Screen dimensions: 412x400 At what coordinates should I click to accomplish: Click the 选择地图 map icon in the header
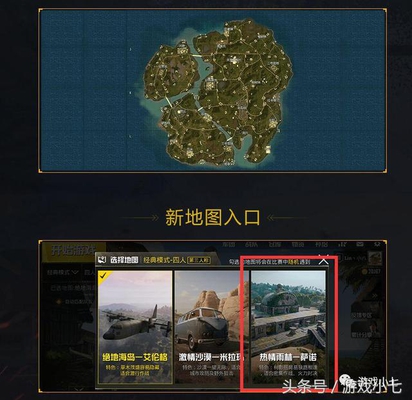pos(102,260)
